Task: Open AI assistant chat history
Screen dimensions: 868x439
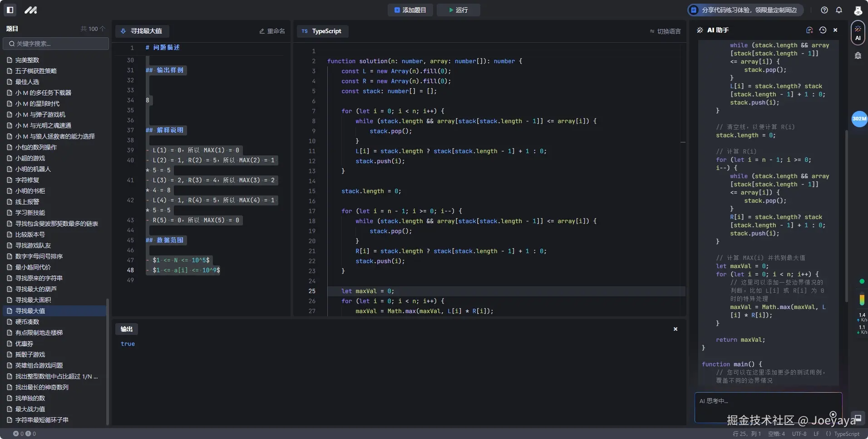Action: point(823,30)
